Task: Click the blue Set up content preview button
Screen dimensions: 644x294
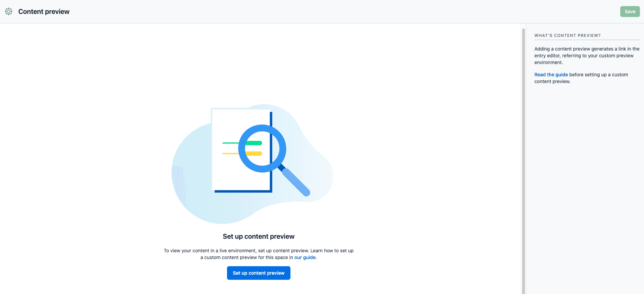Action: click(259, 273)
